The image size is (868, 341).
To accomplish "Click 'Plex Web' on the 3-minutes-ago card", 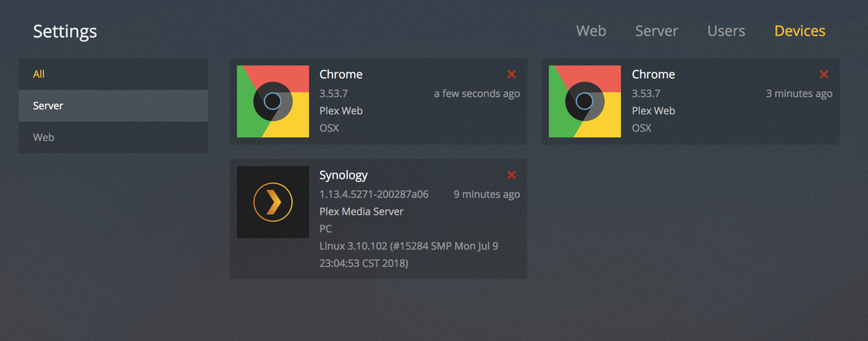I will point(653,111).
